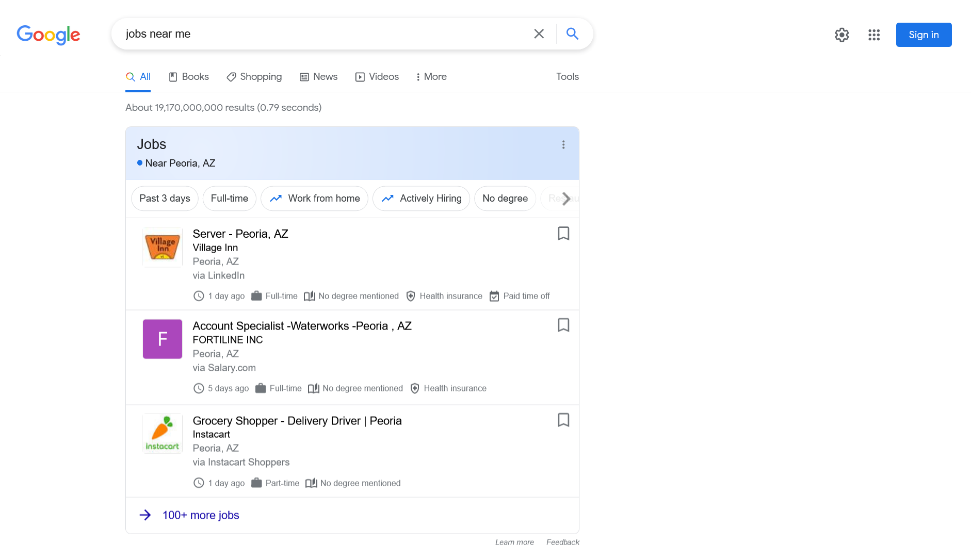Screen dimensions: 971x560
Task: Click the Village Inn company logo
Action: (162, 247)
